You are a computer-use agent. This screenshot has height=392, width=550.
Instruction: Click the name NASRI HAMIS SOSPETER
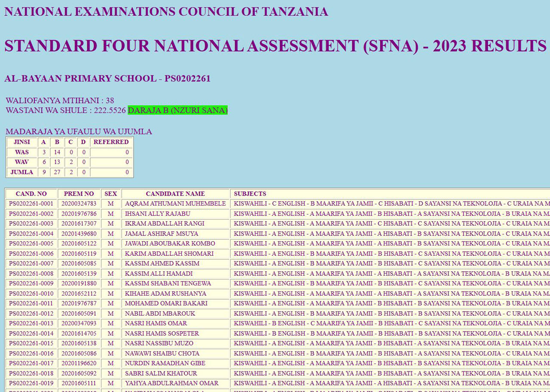click(x=162, y=334)
